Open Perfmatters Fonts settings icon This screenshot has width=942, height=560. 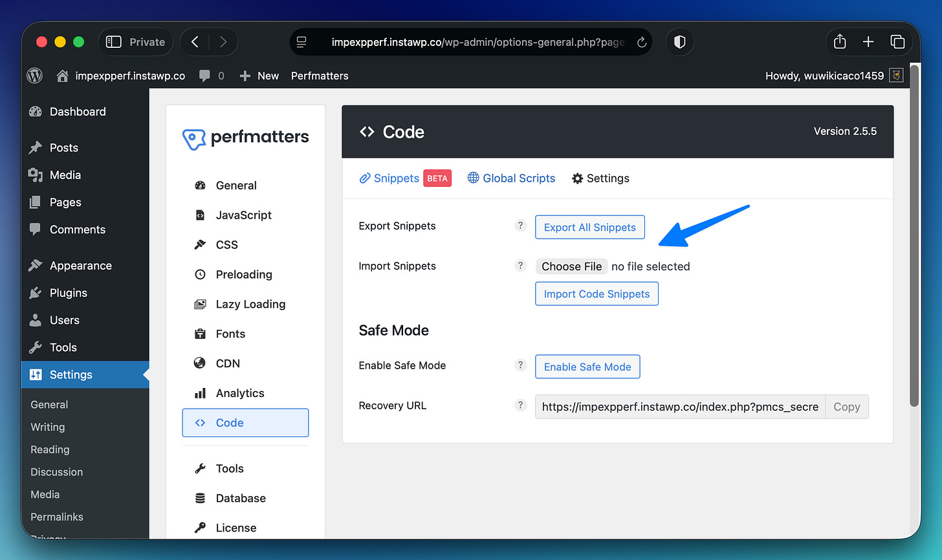[201, 334]
